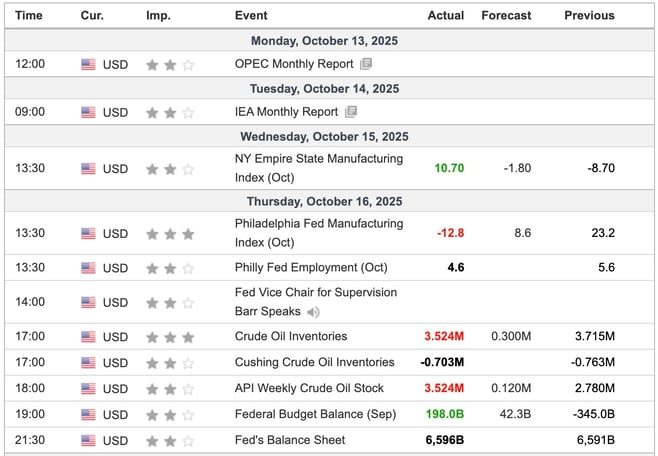Click the report icon beside OPEC Monthly Report
This screenshot has height=456, width=658.
tap(366, 64)
